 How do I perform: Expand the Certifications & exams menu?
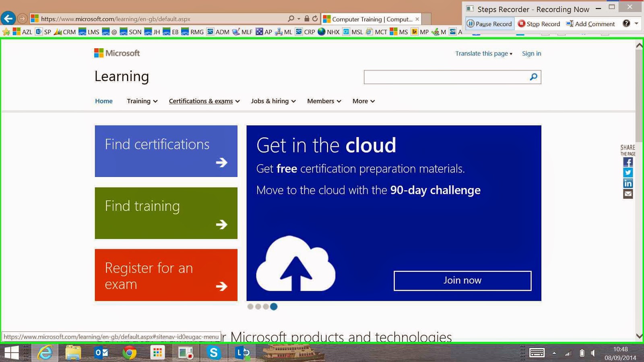[201, 101]
